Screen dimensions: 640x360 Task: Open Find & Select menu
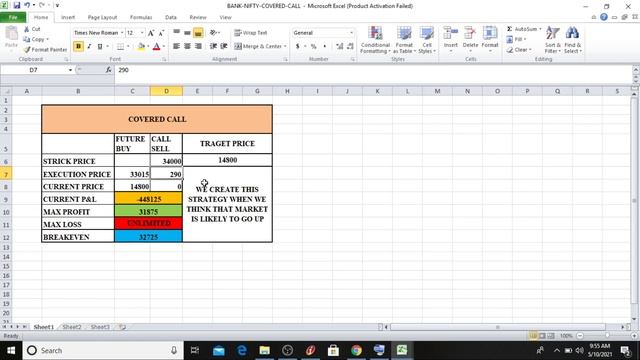(x=573, y=40)
